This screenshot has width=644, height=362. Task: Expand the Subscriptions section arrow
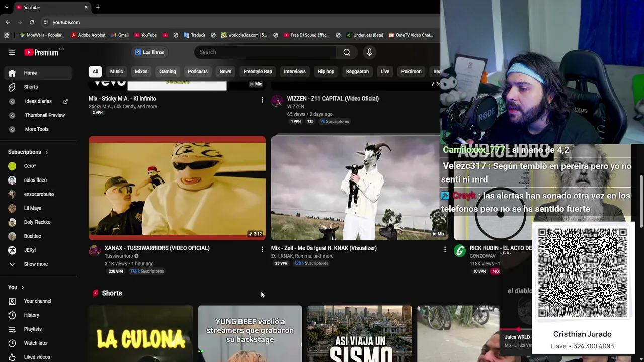47,152
